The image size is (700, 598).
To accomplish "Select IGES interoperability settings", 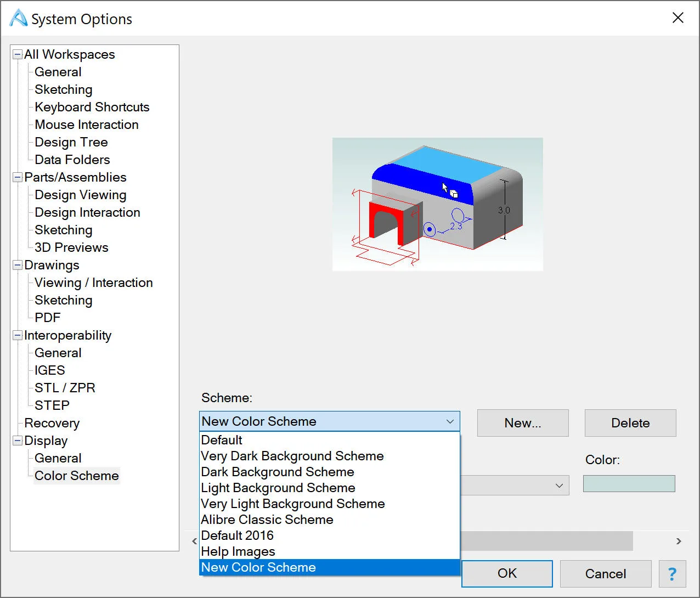I will tap(50, 370).
